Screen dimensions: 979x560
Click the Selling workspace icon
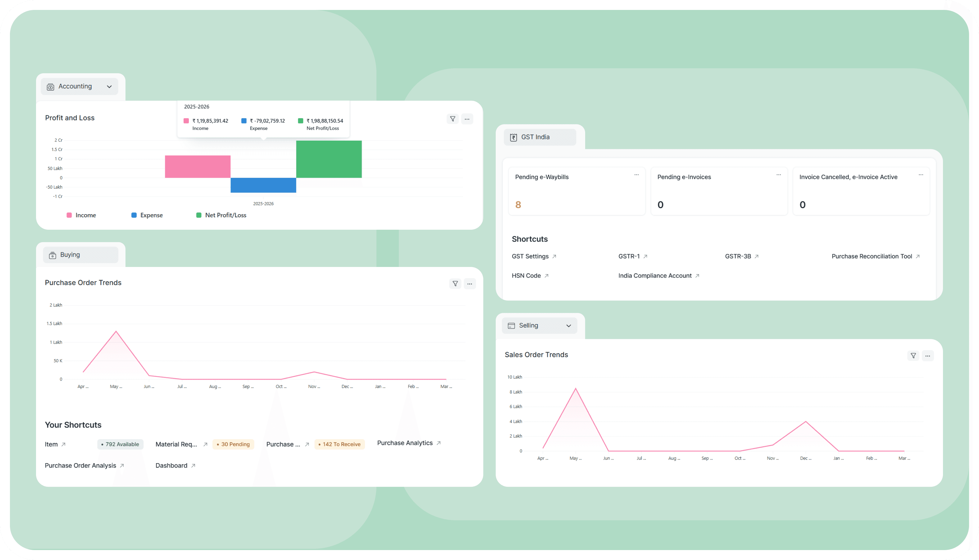511,325
